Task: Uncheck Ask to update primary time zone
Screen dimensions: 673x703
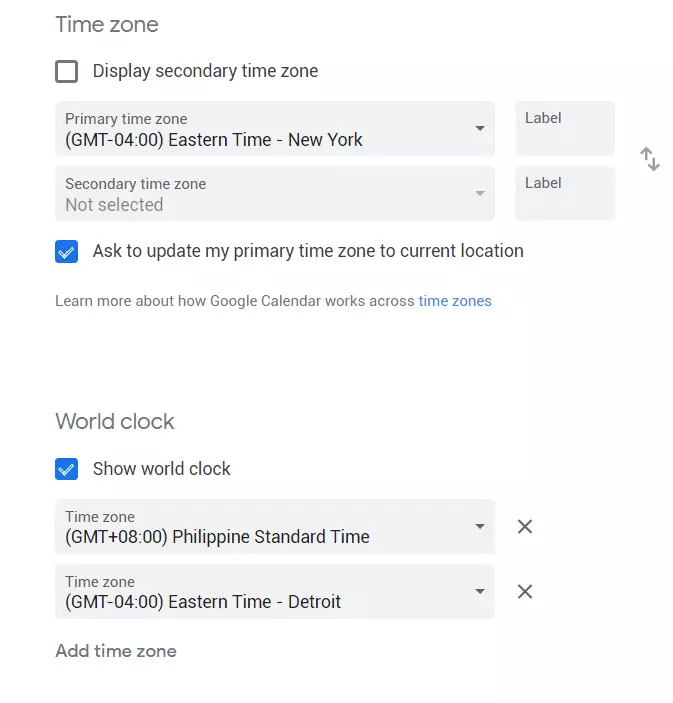Action: [67, 252]
